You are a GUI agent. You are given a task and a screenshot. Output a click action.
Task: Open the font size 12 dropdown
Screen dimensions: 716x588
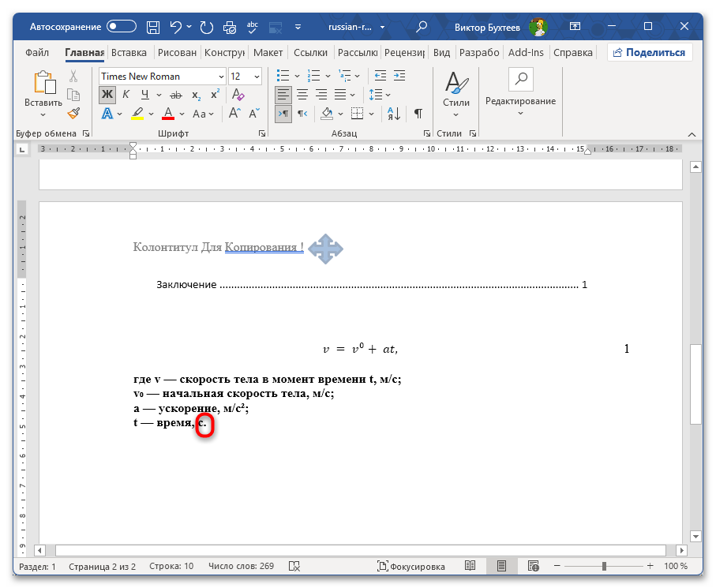pyautogui.click(x=257, y=77)
